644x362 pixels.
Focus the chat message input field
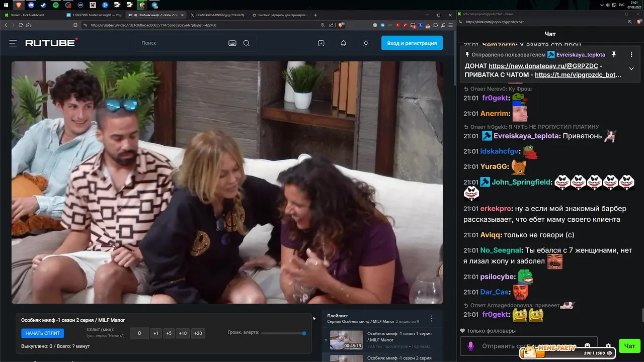click(x=528, y=346)
